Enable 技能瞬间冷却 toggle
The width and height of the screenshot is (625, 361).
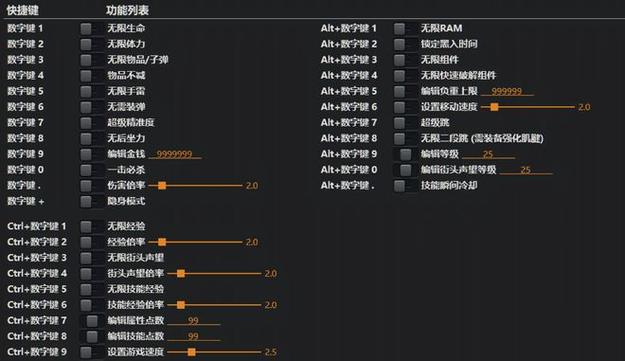[x=405, y=185]
